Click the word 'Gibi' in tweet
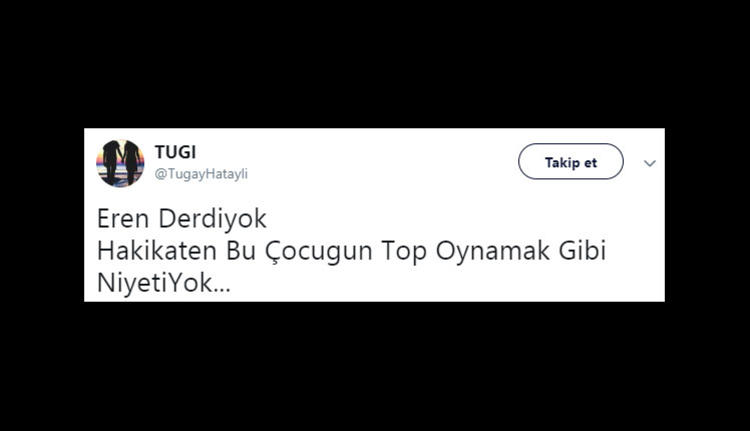 coord(582,251)
